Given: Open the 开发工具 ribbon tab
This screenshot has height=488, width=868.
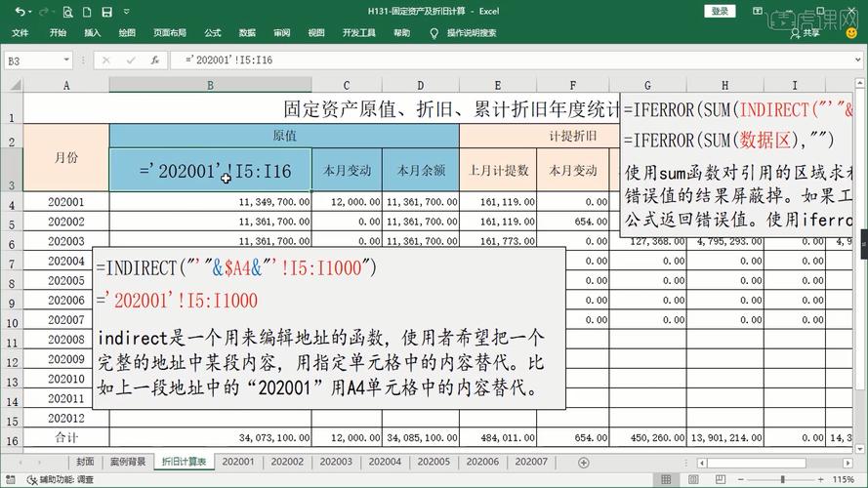Looking at the screenshot, I should 358,32.
